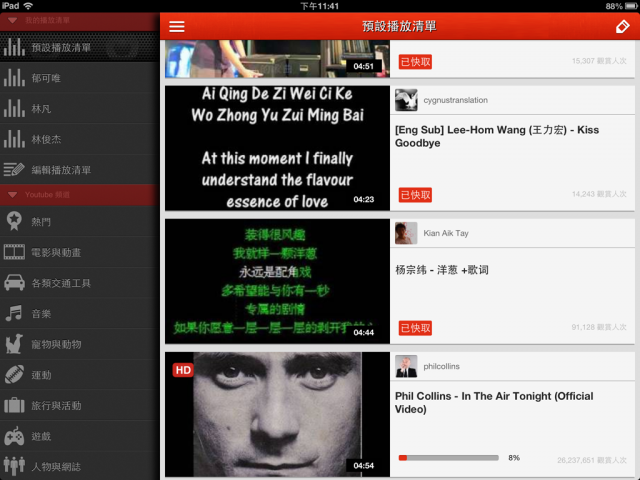Image resolution: width=640 pixels, height=480 pixels.
Task: Open 寵物與動物 animal icon
Action: [14, 344]
